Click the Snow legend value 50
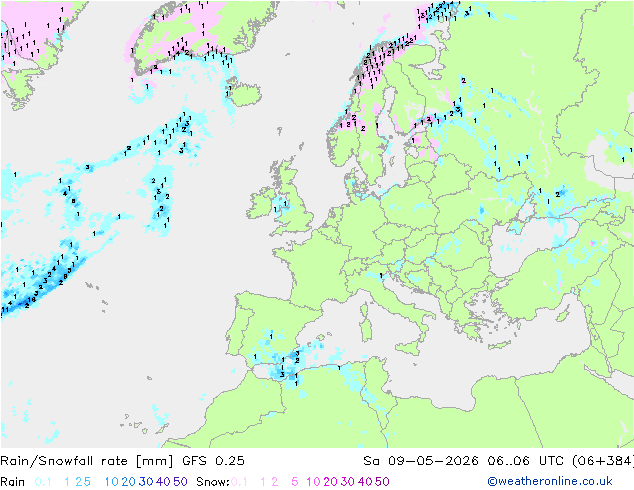 382,482
